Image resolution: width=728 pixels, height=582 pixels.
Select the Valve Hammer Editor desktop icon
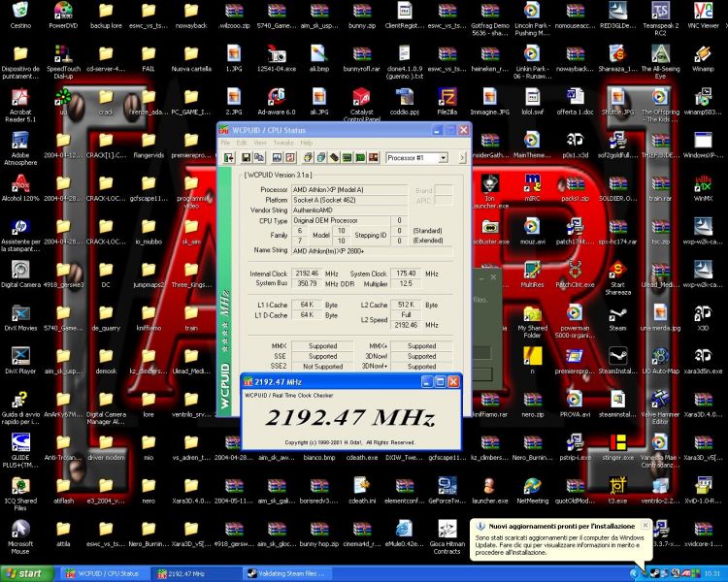pos(660,407)
